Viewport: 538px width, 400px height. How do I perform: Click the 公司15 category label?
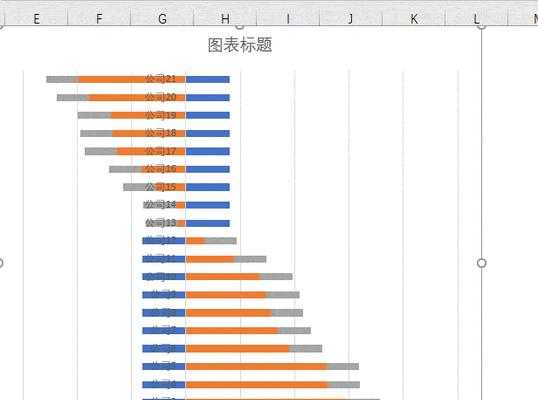(x=160, y=187)
